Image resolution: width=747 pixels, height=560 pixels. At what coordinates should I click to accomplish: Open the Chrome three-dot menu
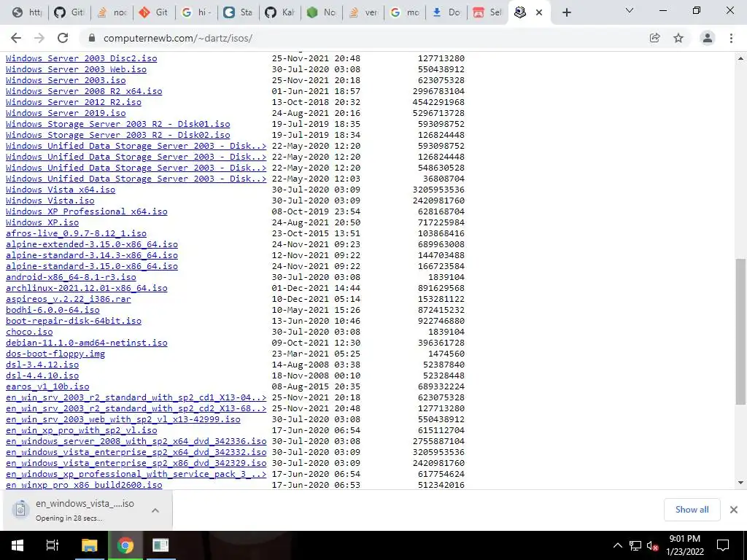(x=731, y=38)
